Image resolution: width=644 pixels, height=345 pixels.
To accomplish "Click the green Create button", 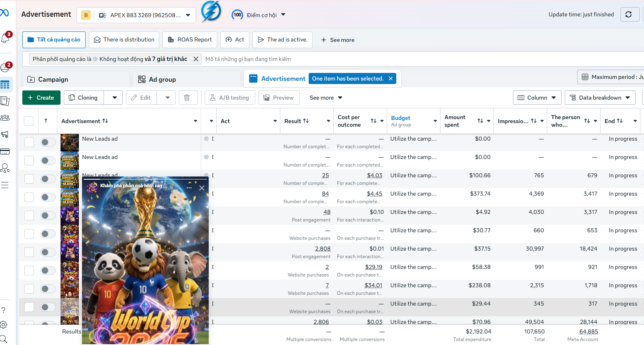I will [x=41, y=98].
